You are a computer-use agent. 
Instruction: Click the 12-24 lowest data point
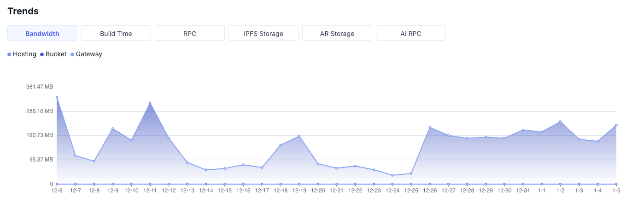392,175
